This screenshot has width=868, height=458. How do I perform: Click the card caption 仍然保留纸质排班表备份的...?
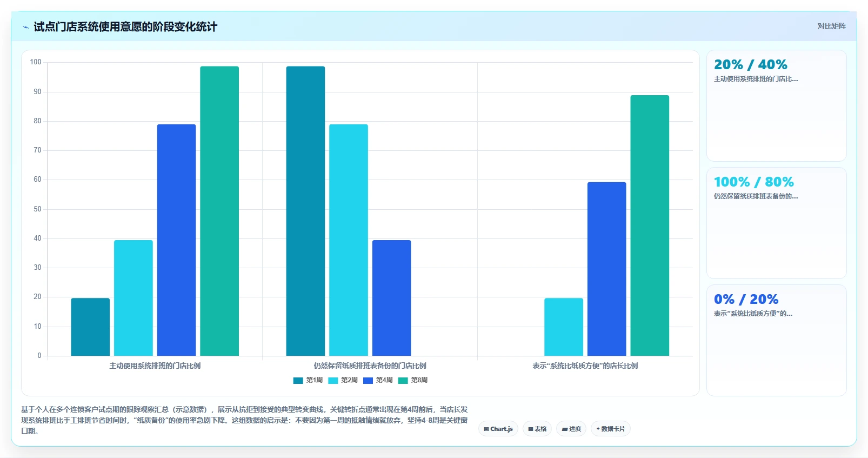(x=756, y=196)
